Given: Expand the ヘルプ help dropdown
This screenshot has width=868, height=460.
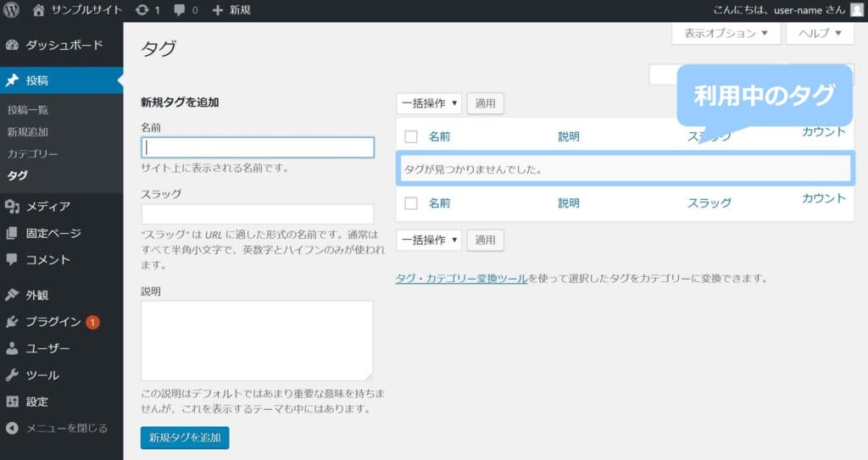Looking at the screenshot, I should (x=819, y=33).
